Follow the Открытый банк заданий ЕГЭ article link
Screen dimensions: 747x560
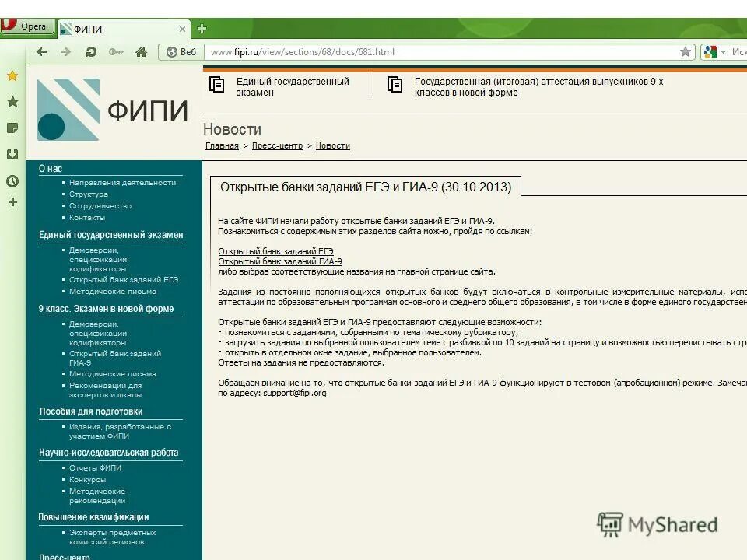tap(275, 251)
